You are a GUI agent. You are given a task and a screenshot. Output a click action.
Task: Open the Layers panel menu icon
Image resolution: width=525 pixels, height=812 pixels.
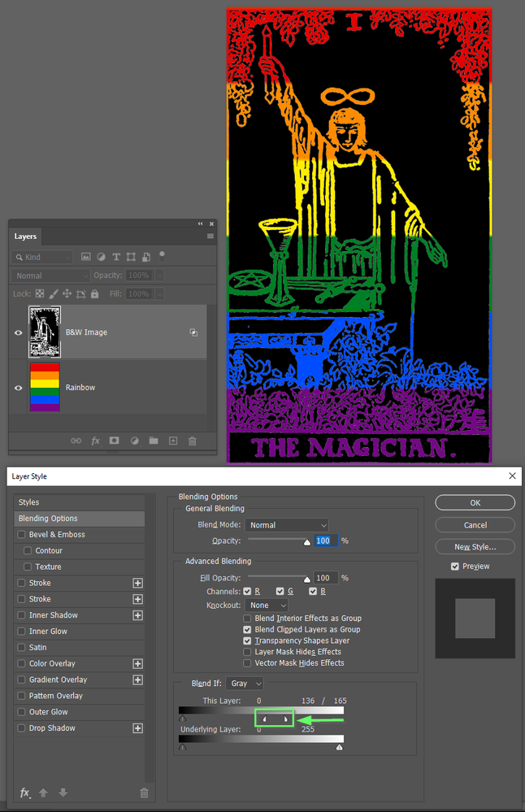coord(210,237)
